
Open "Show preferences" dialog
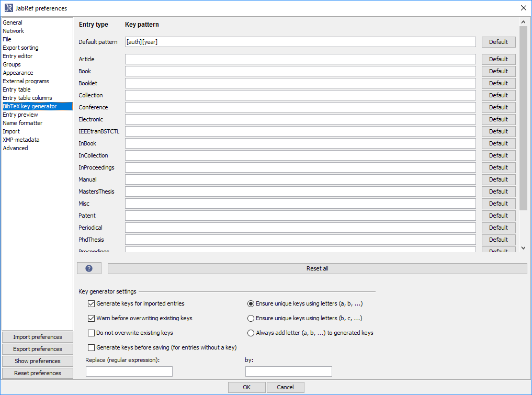click(x=37, y=361)
